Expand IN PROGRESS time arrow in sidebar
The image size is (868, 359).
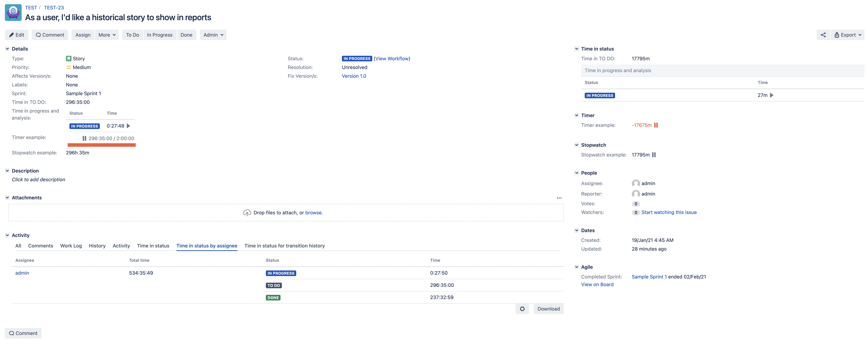pos(772,95)
